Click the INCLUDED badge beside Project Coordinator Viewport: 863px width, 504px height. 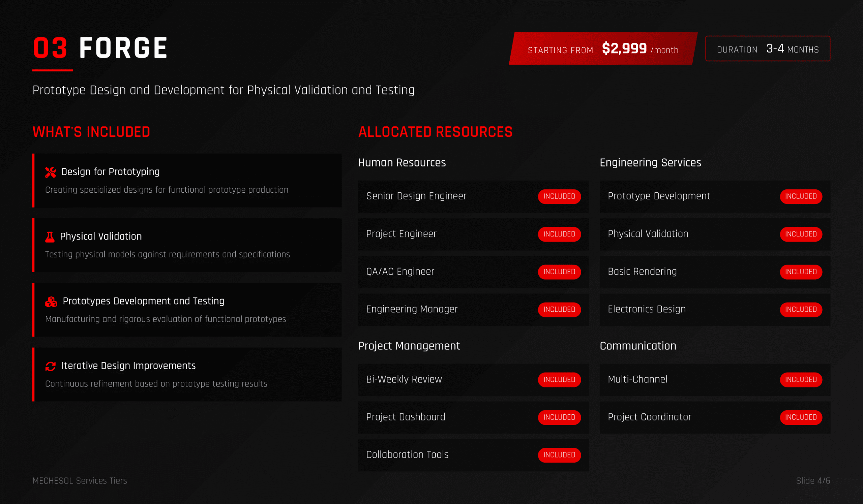click(x=801, y=417)
